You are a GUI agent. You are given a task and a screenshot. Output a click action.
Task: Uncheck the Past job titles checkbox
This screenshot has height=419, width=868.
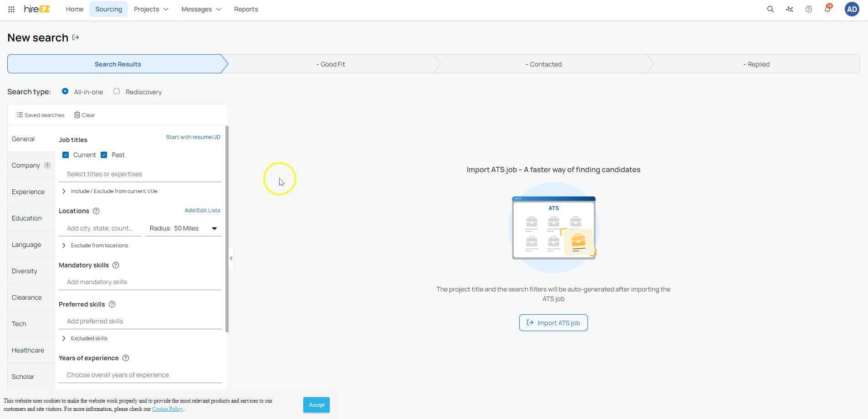tap(104, 155)
